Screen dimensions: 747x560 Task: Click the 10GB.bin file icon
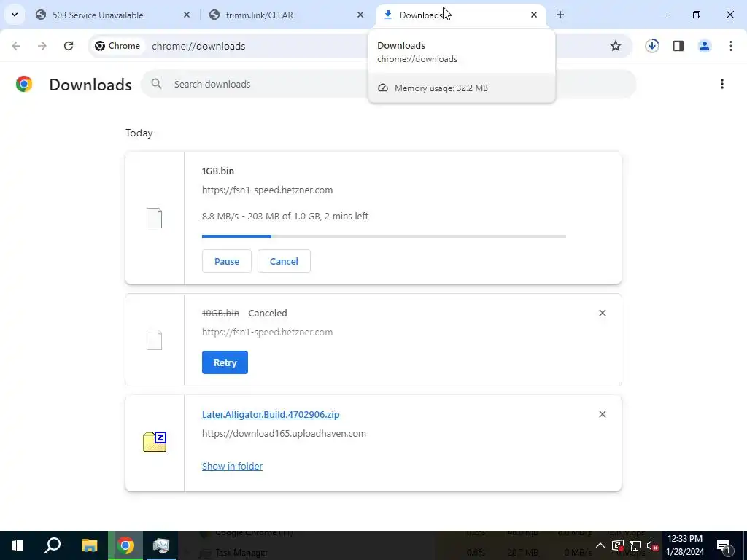[x=155, y=340]
